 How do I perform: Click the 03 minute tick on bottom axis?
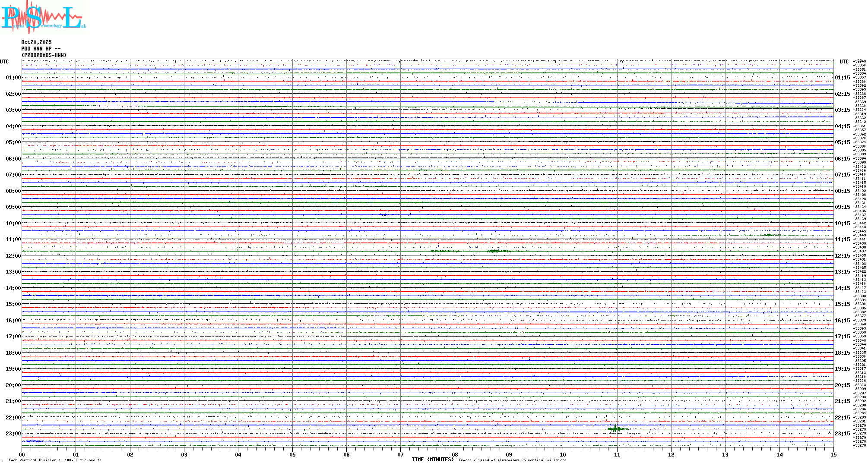coord(184,454)
